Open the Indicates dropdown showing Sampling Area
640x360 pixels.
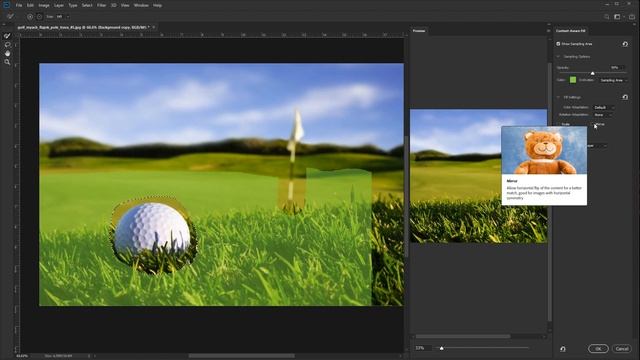pos(613,80)
